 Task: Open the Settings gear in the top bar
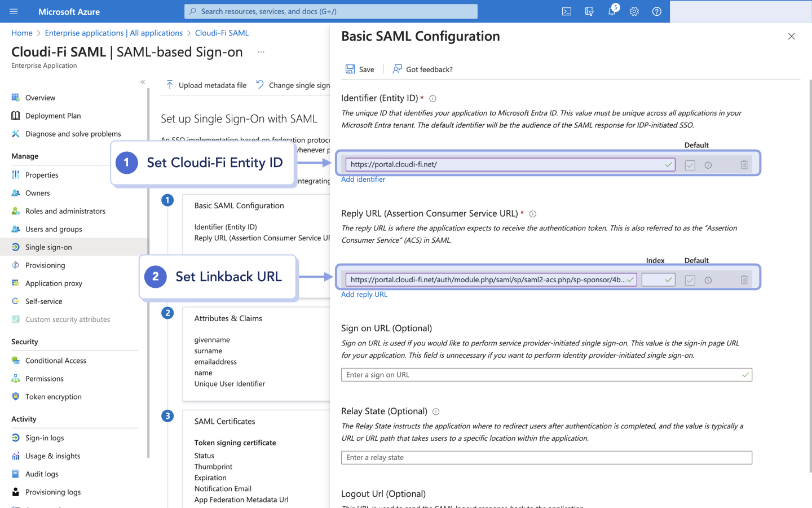point(634,11)
